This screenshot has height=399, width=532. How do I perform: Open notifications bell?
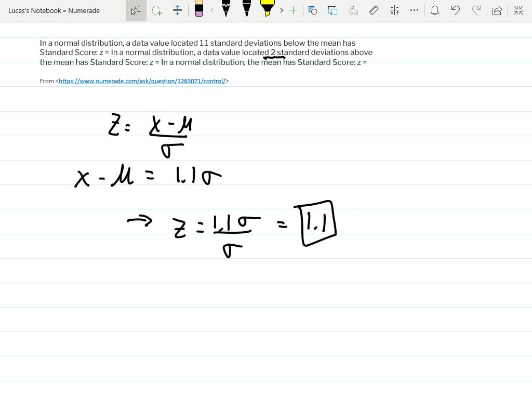click(435, 10)
